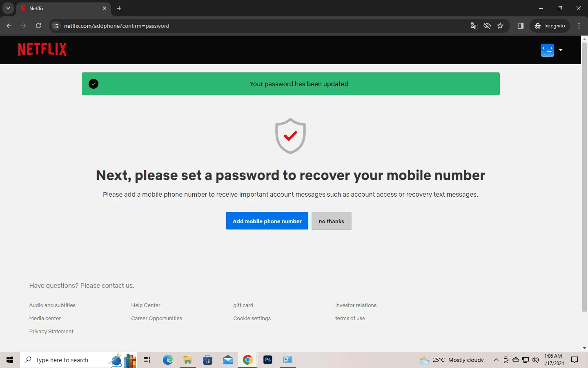Viewport: 588px width, 368px height.
Task: Click the green success checkmark icon
Action: click(94, 84)
